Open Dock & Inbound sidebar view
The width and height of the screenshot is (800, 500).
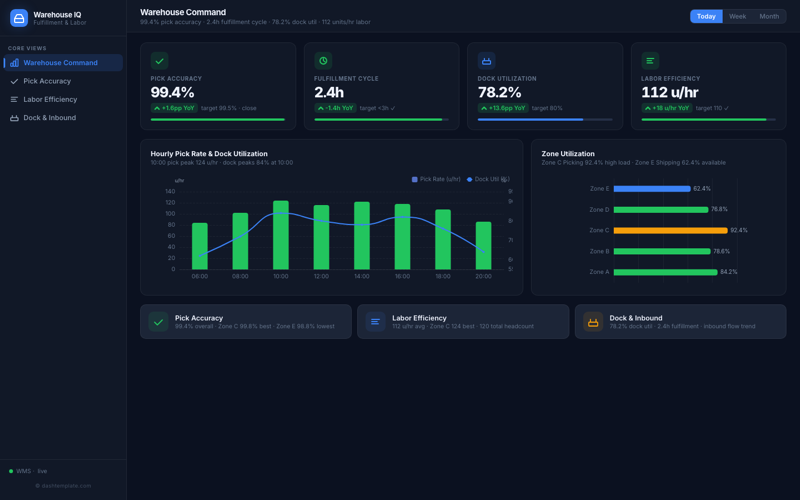point(49,118)
